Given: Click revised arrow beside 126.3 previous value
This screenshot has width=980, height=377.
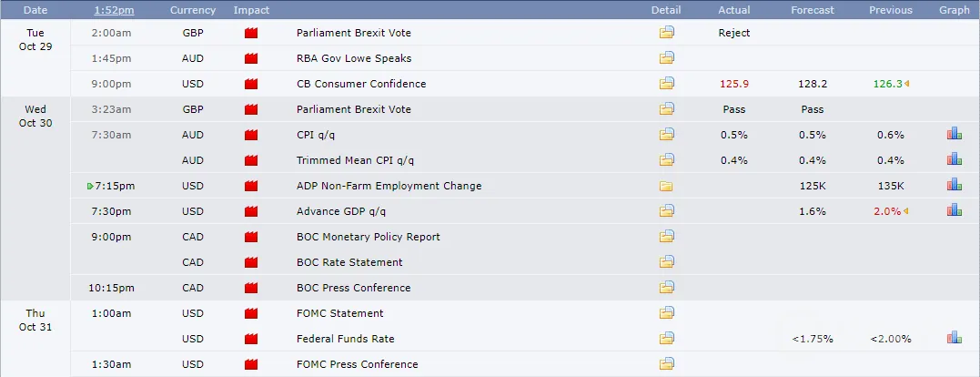Looking at the screenshot, I should [906, 84].
